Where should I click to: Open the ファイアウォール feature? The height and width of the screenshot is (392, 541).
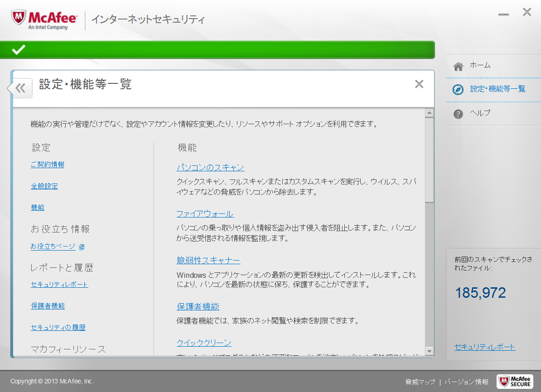coord(205,214)
